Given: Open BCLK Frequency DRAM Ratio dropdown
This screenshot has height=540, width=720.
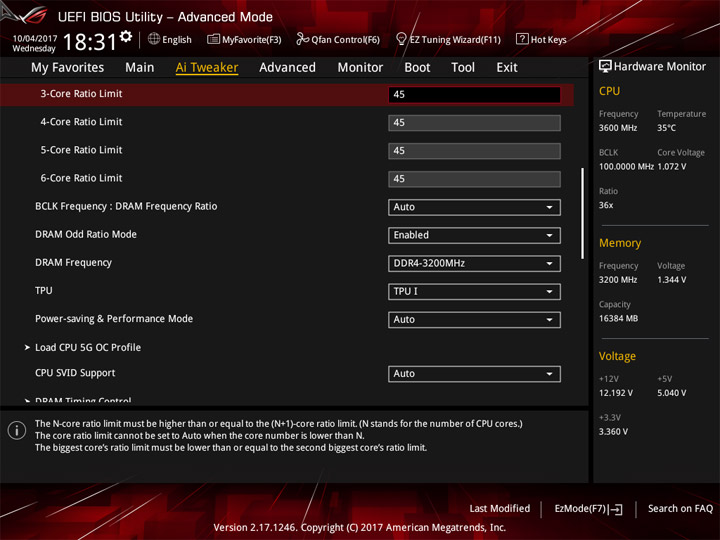Looking at the screenshot, I should coord(474,207).
